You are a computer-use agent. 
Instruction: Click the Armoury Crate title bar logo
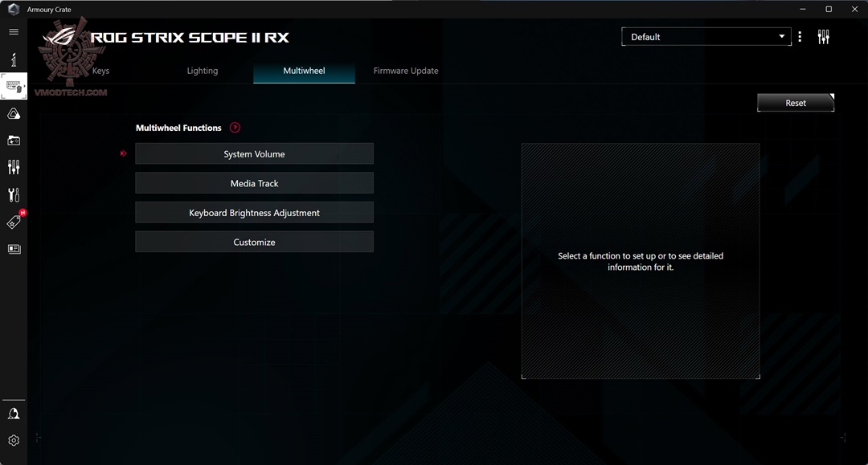14,9
